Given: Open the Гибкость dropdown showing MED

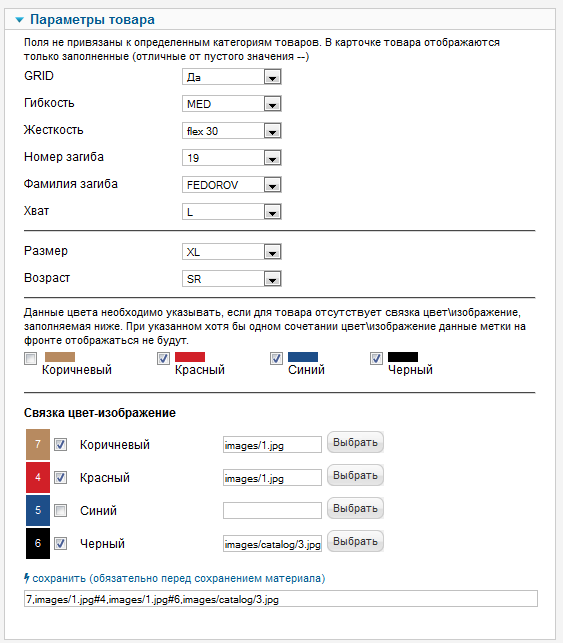Looking at the screenshot, I should [x=232, y=104].
